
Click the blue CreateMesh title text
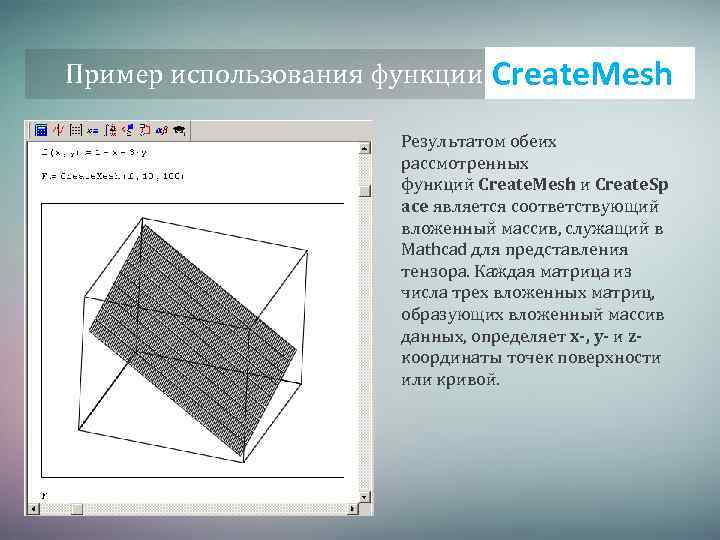click(x=582, y=74)
